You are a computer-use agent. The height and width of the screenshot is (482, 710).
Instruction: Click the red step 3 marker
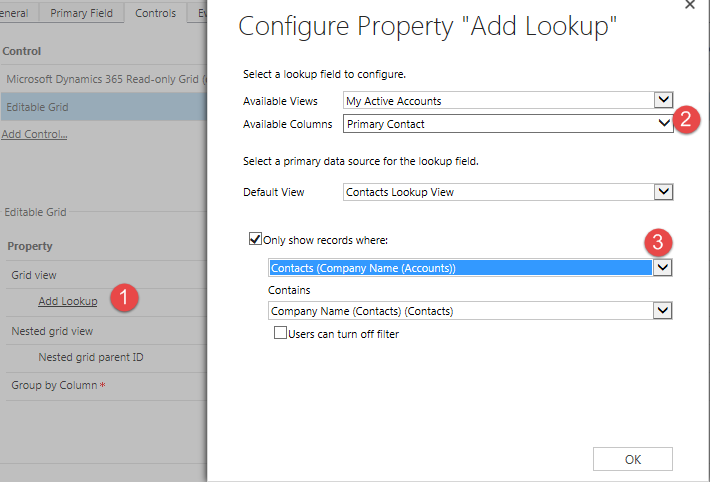(657, 241)
